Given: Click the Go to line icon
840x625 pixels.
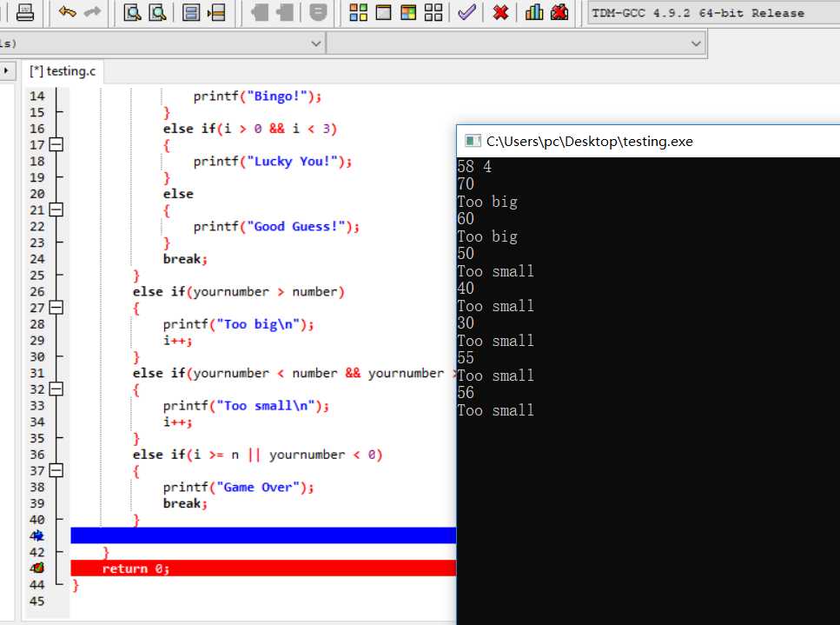Looking at the screenshot, I should click(216, 12).
